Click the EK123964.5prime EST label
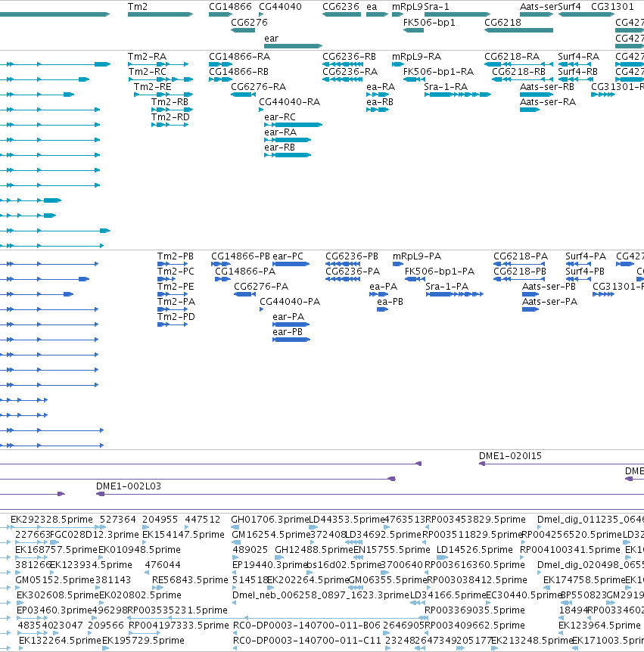The height and width of the screenshot is (652, 644). pyautogui.click(x=599, y=626)
